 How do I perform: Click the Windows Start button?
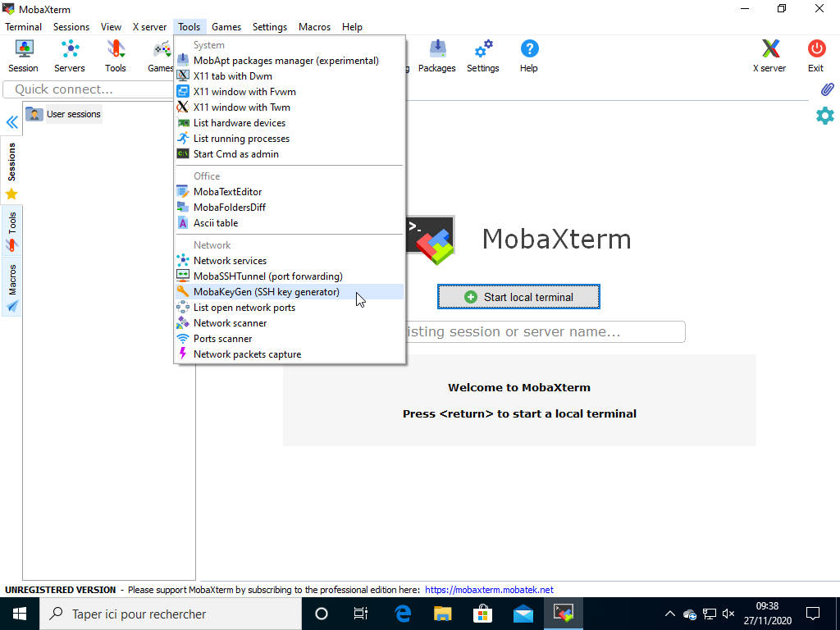[x=20, y=614]
